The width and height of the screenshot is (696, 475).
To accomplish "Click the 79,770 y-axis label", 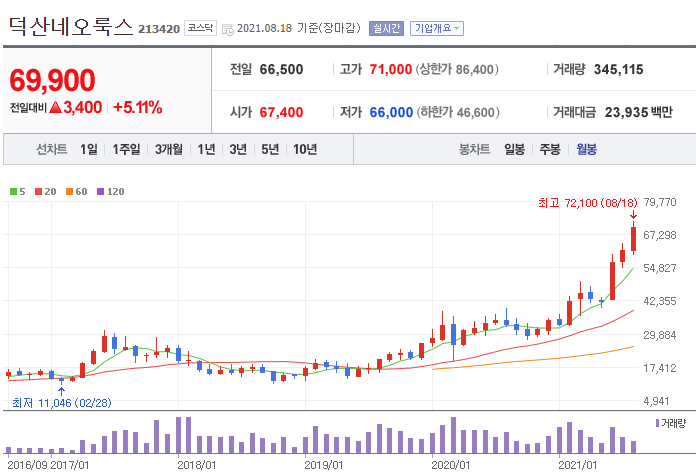I will coord(660,202).
